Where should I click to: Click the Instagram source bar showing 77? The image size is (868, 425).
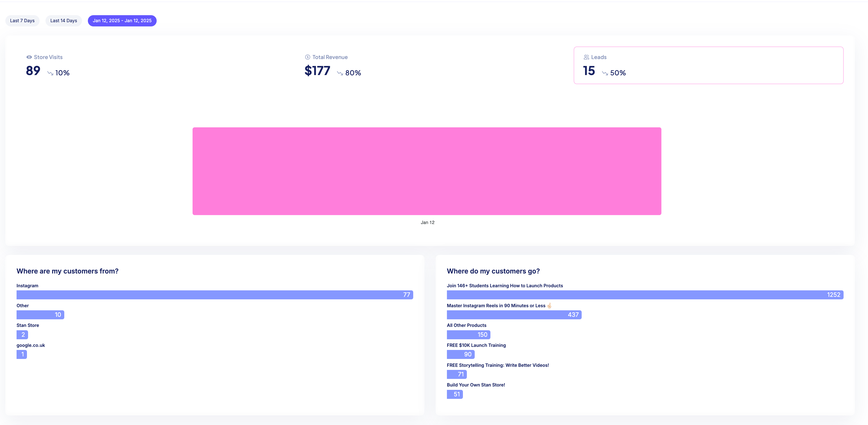pyautogui.click(x=215, y=295)
